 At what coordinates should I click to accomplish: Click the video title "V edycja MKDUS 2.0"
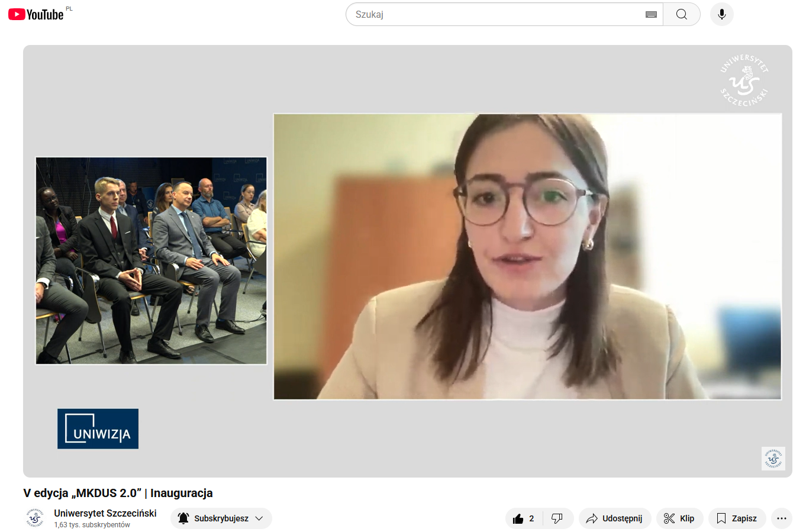point(118,493)
